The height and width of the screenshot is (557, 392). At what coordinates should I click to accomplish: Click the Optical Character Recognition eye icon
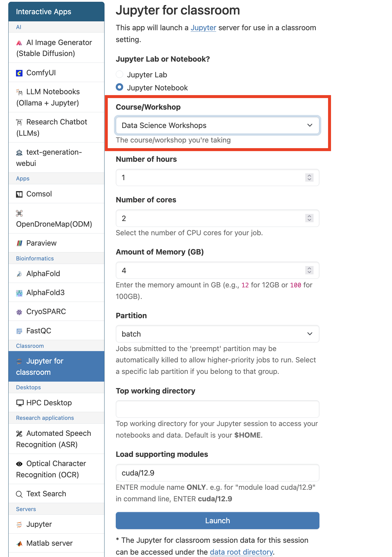[x=19, y=464]
